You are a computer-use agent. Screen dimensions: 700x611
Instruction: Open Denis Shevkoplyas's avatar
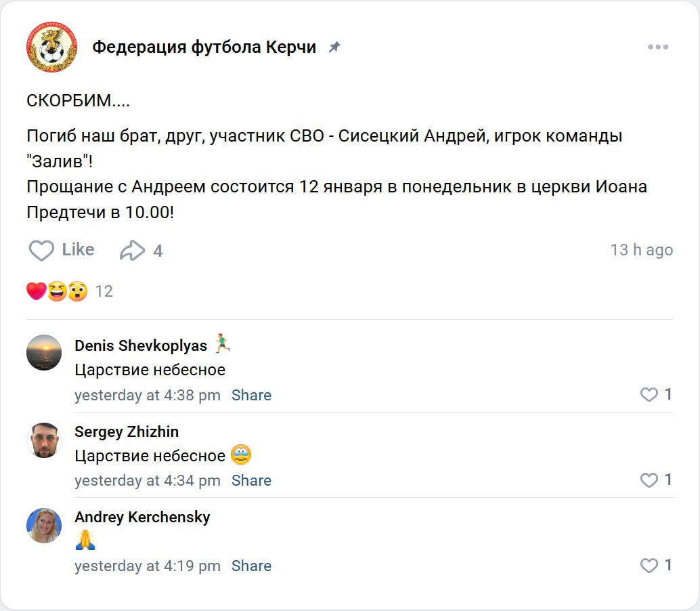(x=44, y=352)
